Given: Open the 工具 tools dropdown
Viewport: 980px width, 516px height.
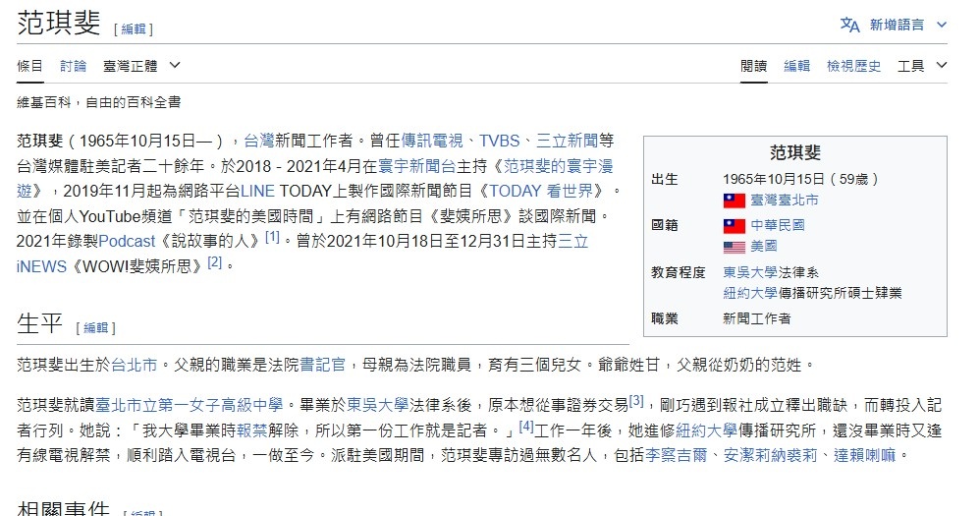Looking at the screenshot, I should tap(922, 66).
